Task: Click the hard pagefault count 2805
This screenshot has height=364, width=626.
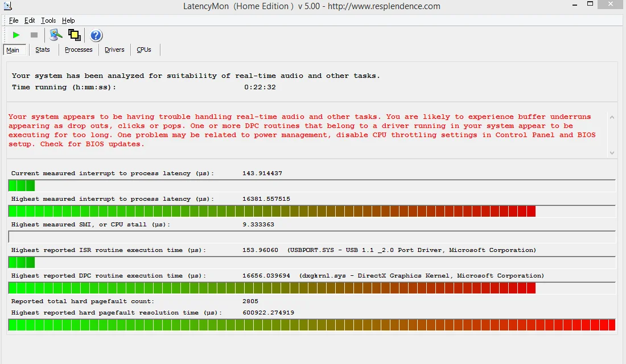Action: click(x=250, y=301)
